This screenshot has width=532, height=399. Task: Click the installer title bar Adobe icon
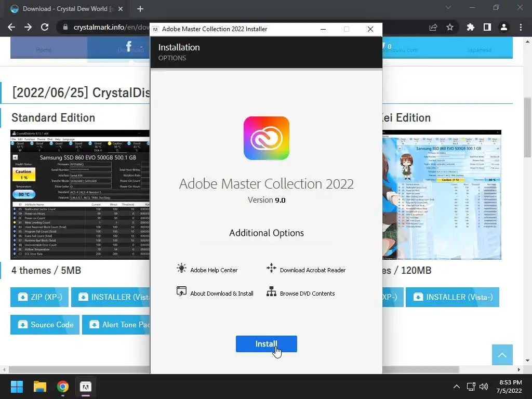tap(155, 29)
